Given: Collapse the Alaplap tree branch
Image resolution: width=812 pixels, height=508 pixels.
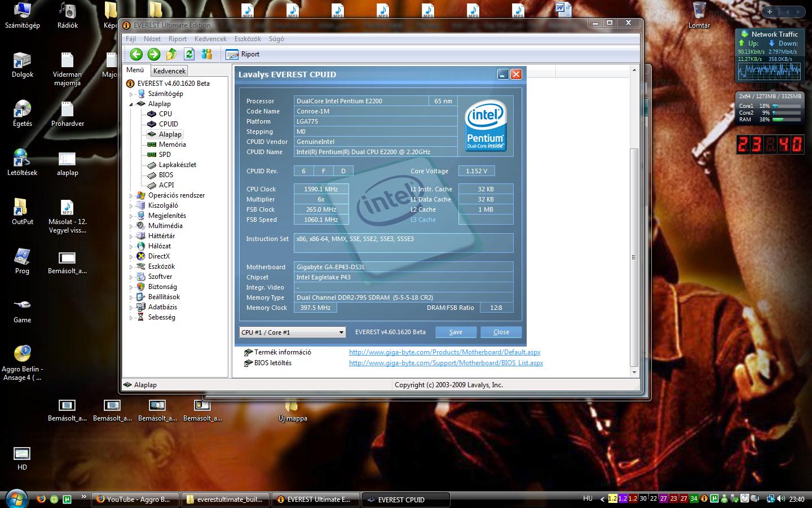Looking at the screenshot, I should pyautogui.click(x=131, y=104).
